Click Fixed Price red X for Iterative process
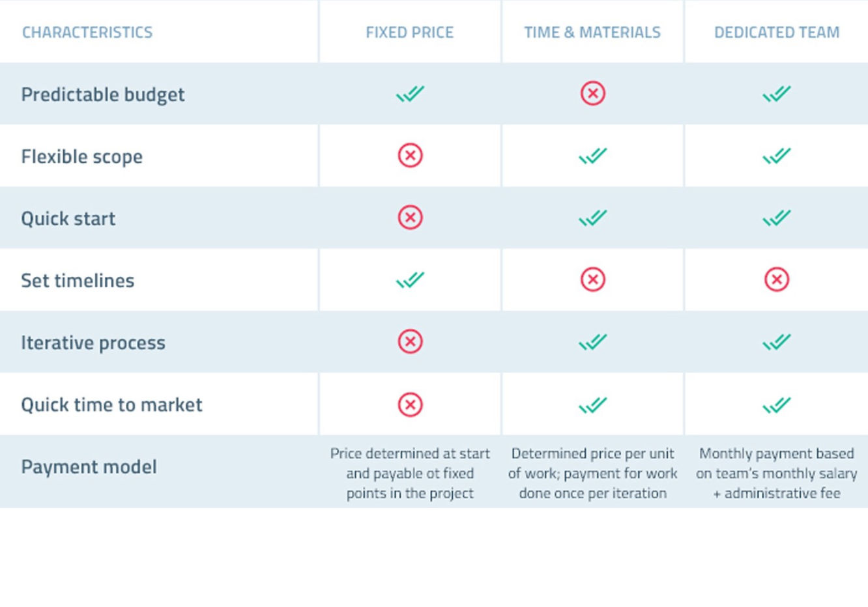The image size is (868, 607). [410, 341]
